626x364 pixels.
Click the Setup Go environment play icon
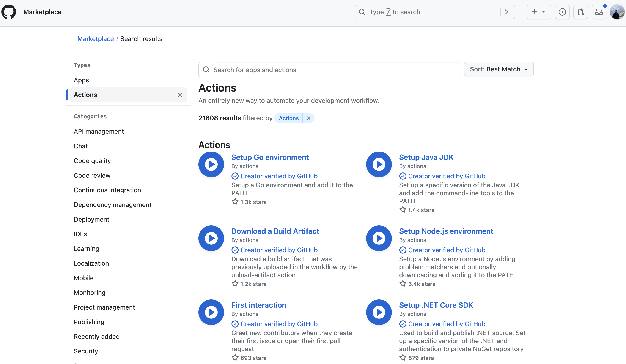(x=211, y=164)
